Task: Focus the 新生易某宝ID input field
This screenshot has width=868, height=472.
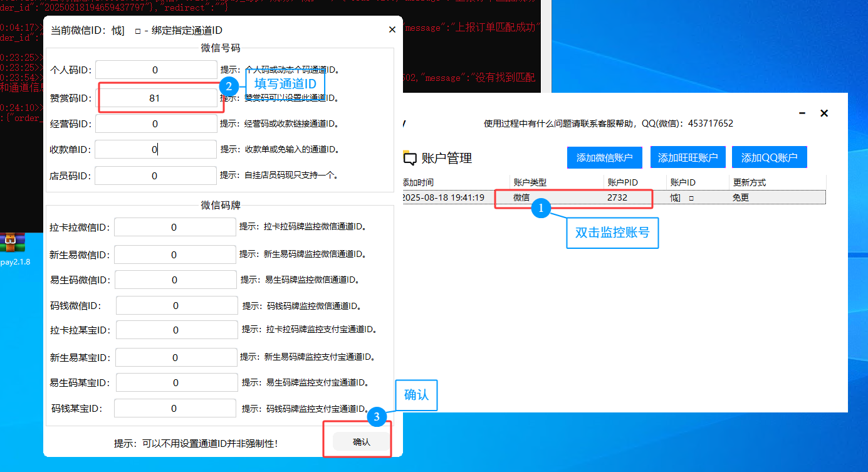Action: (x=176, y=358)
